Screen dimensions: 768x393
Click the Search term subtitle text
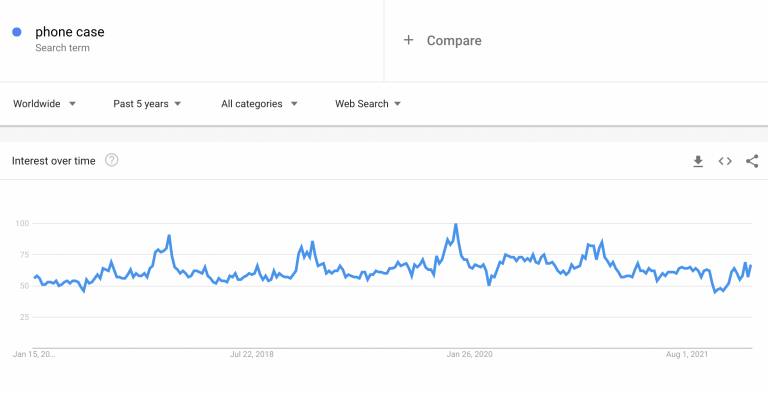click(62, 48)
